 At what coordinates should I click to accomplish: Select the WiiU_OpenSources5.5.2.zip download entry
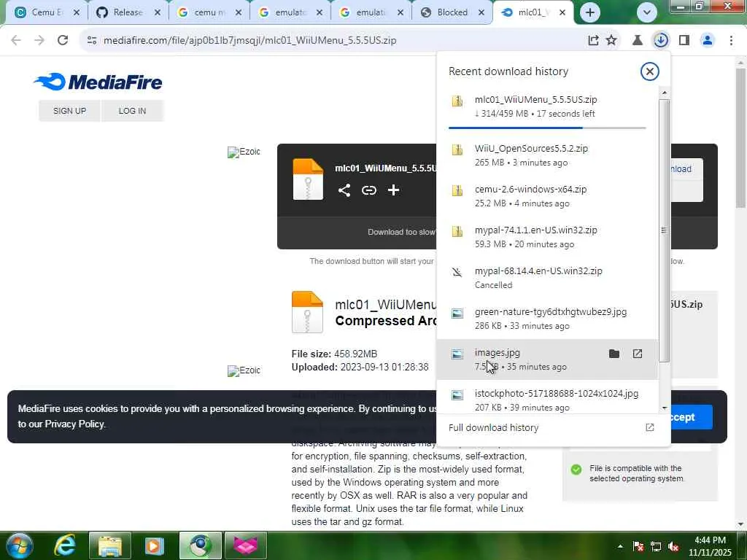point(547,155)
